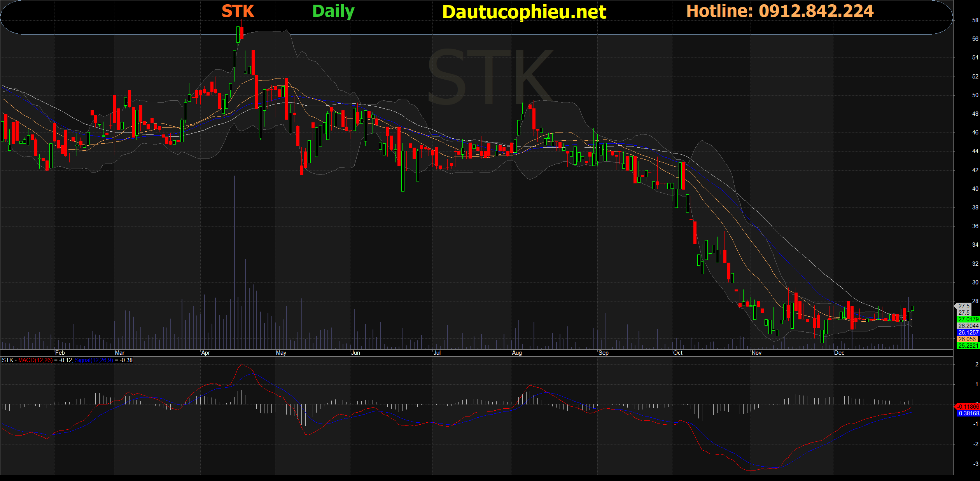980x481 pixels.
Task: Open the Dautucophieu.net link
Action: pos(524,12)
